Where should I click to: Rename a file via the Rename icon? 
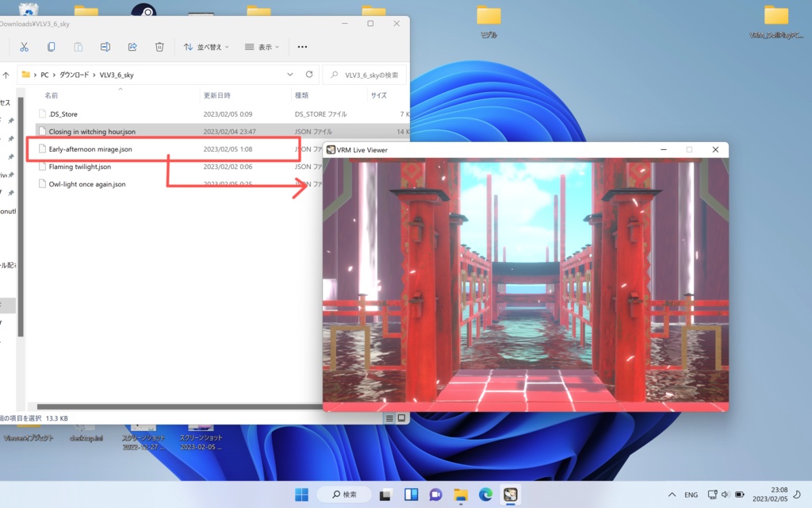pos(105,47)
